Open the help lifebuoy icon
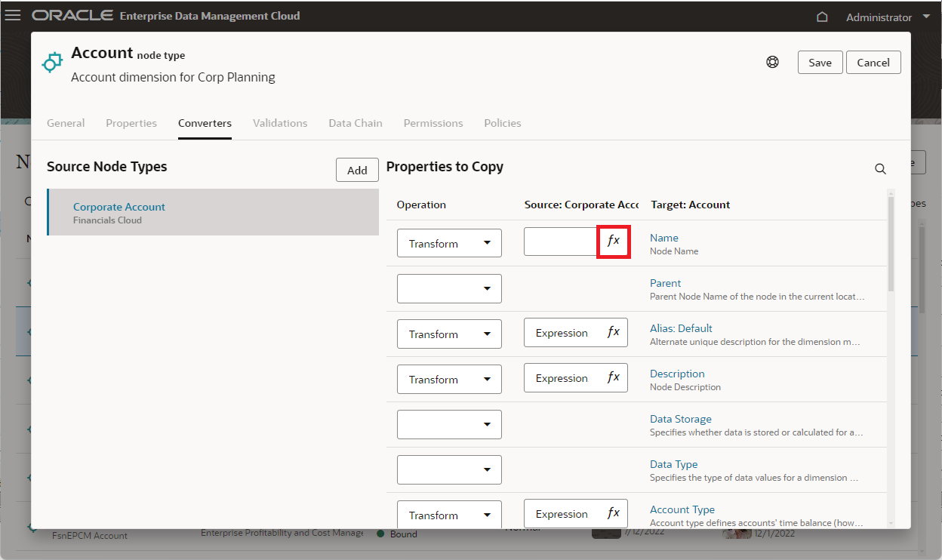942x560 pixels. pyautogui.click(x=772, y=62)
